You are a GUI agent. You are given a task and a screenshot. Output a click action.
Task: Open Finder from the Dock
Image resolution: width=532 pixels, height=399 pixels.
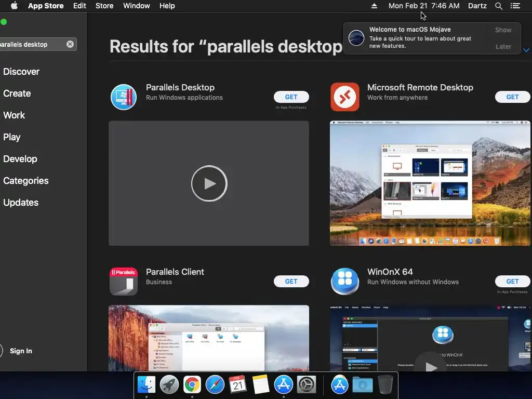click(146, 385)
